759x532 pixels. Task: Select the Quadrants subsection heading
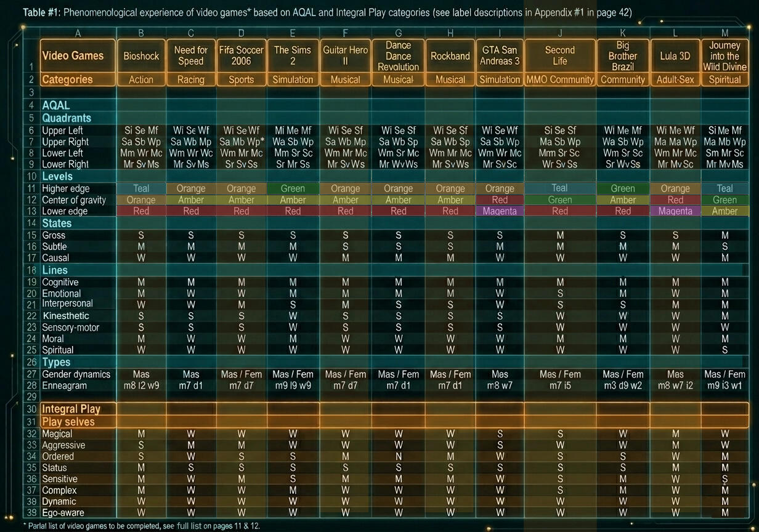67,118
